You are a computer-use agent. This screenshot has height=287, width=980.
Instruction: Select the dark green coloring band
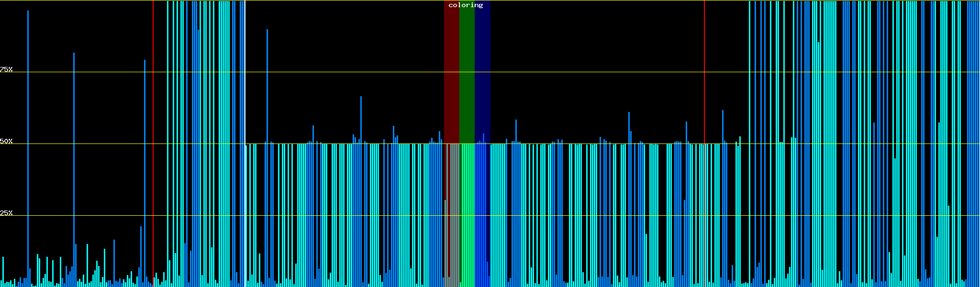[x=467, y=72]
